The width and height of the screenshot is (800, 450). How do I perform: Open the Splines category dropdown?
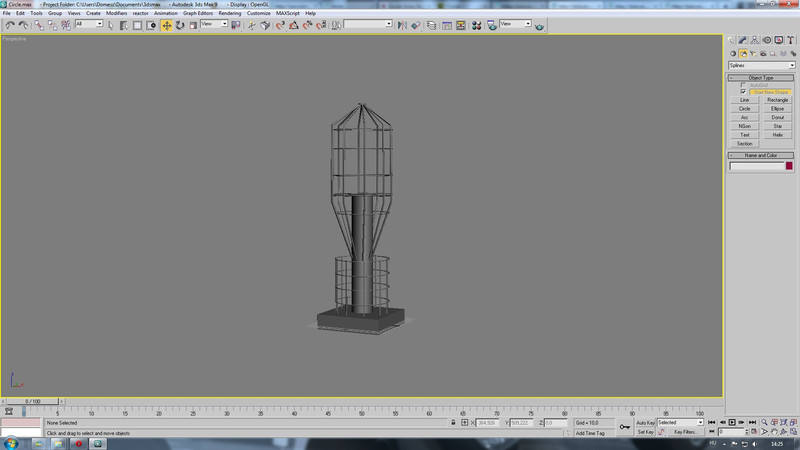pyautogui.click(x=761, y=66)
